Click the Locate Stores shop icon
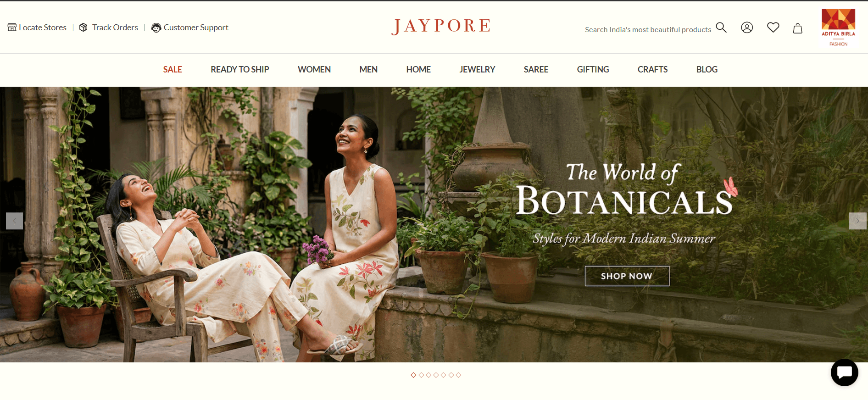This screenshot has height=400, width=868. (12, 28)
